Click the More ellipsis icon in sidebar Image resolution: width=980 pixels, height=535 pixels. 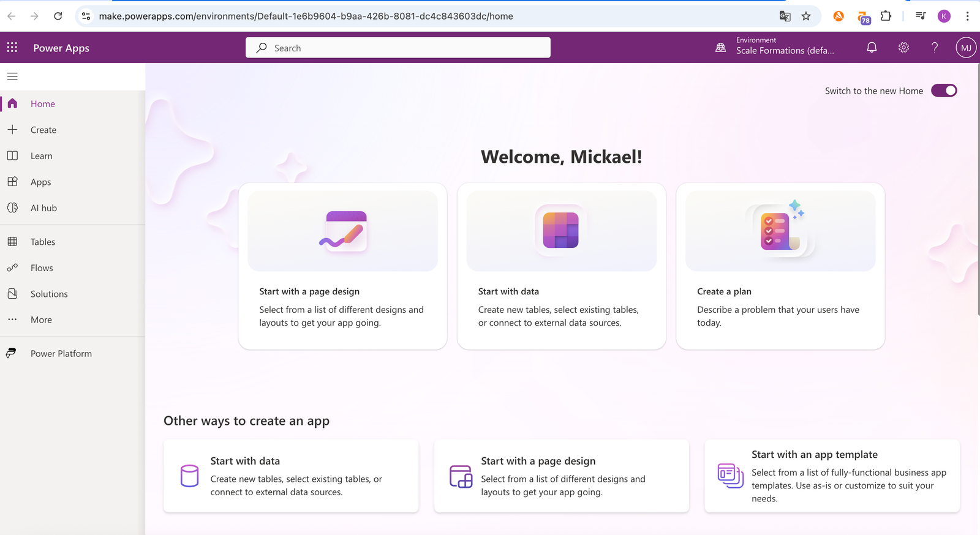[12, 320]
